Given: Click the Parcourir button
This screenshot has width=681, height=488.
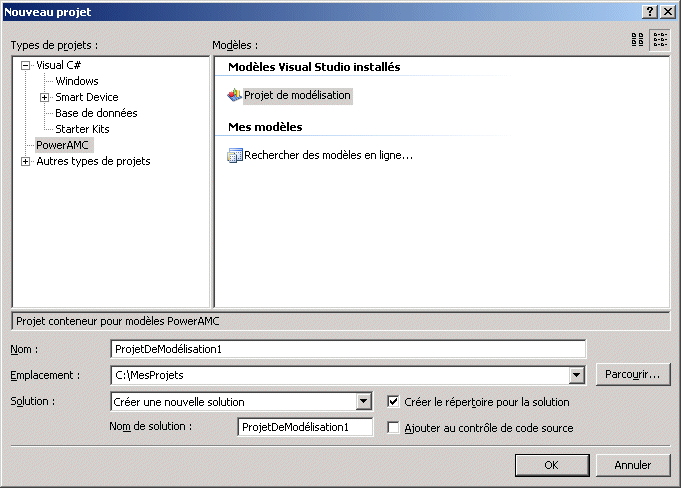Looking at the screenshot, I should 633,375.
